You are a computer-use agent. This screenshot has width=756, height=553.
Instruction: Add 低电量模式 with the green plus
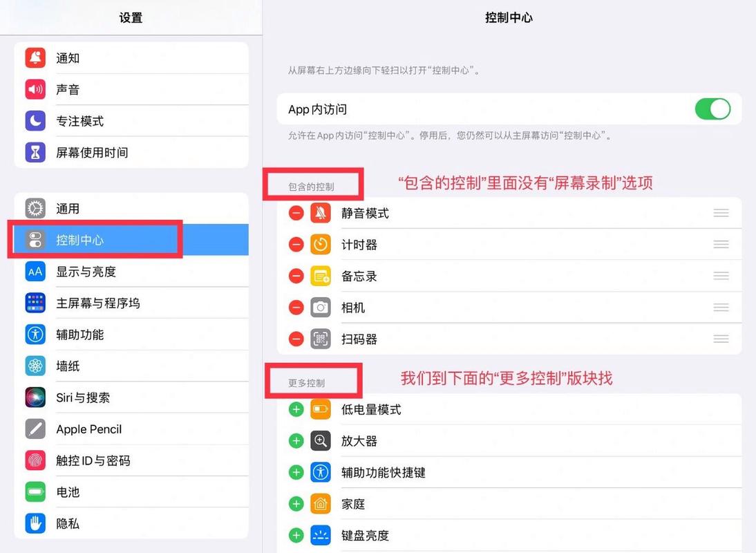[296, 409]
